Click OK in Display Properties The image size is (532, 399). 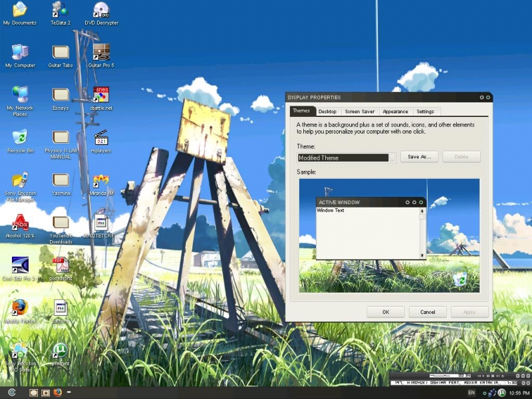[x=386, y=312]
